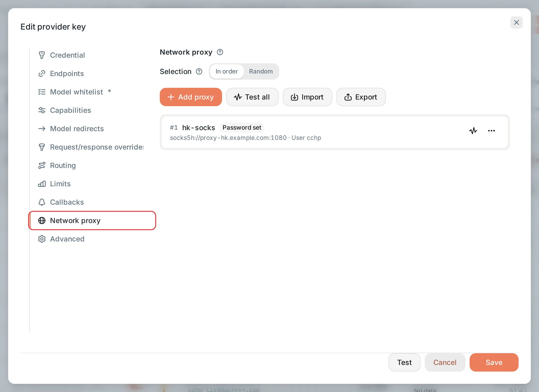This screenshot has width=539, height=392.
Task: Choose Random selection mode
Action: pyautogui.click(x=261, y=71)
